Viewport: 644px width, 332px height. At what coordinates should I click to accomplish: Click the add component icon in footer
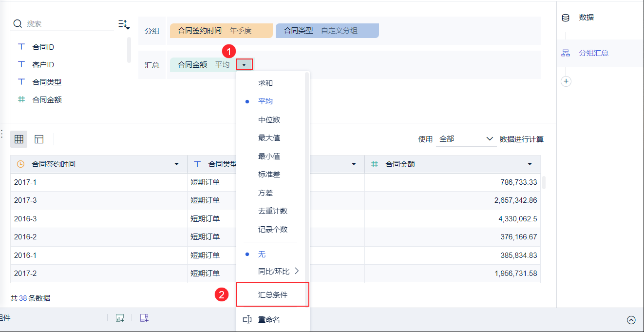[144, 318]
